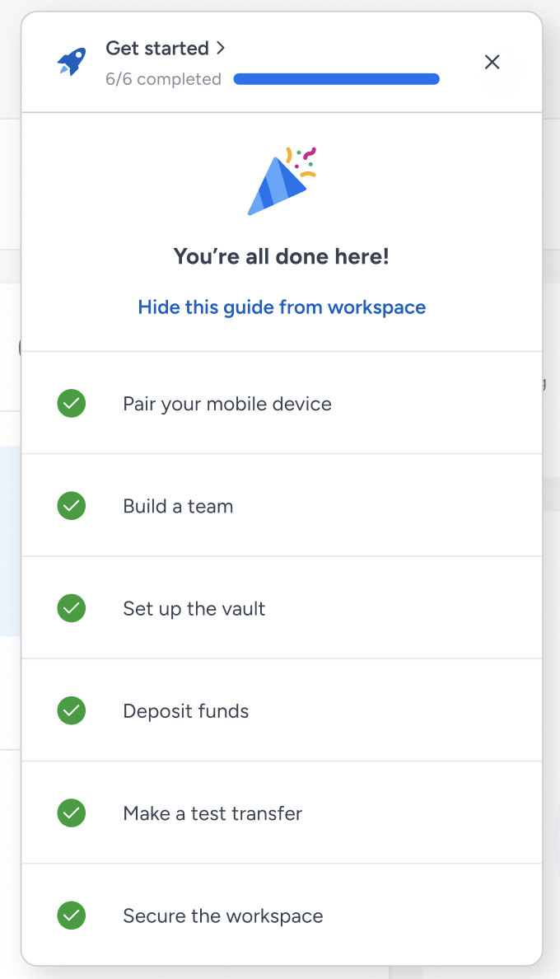The image size is (560, 979).
Task: Click green checkmark beside Set up the vault
Action: [x=72, y=609]
